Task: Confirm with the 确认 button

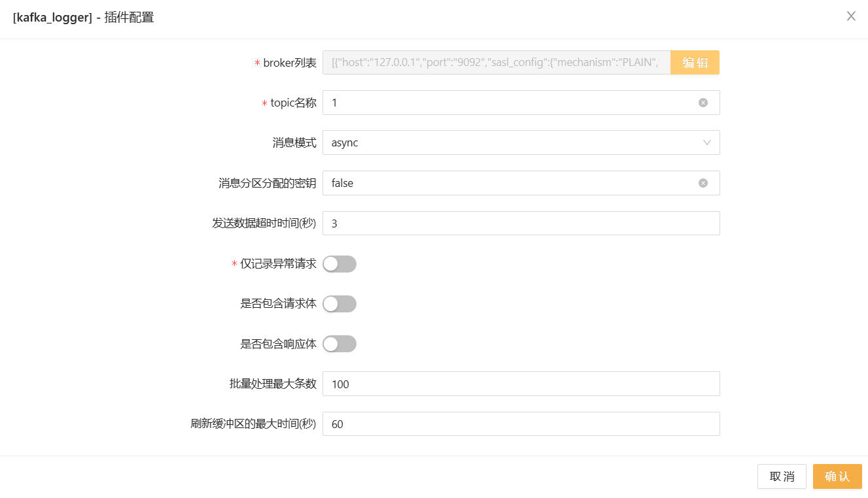Action: 837,476
